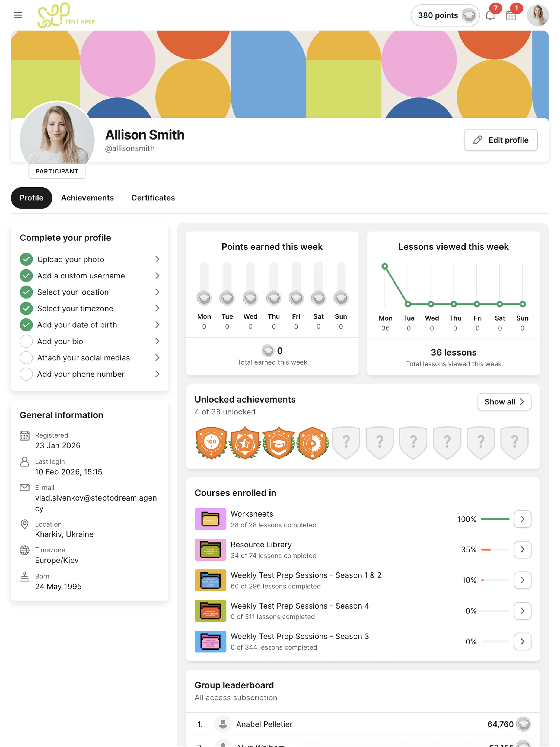Click the total earned coin icon
Viewport: 560px width, 747px height.
point(268,350)
